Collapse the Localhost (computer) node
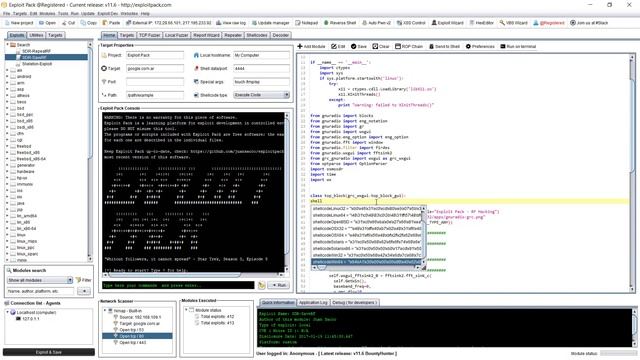The height and width of the screenshot is (360, 640). [7, 312]
